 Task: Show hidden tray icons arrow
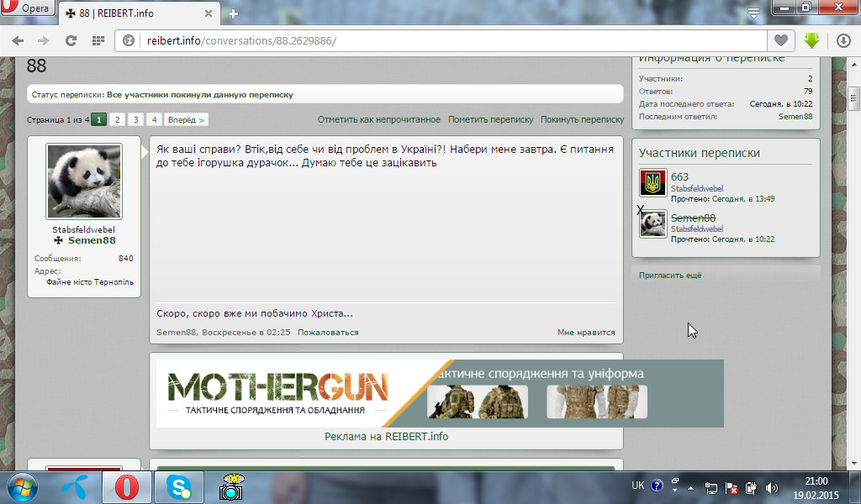pos(691,487)
